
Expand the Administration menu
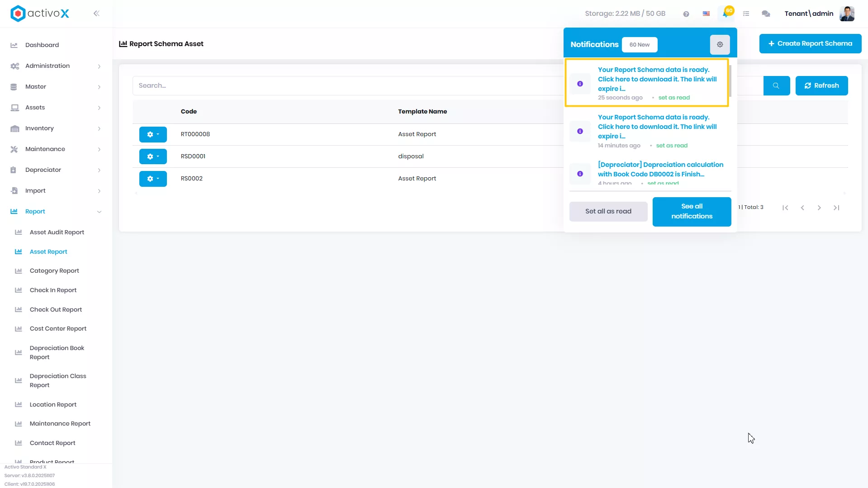click(56, 66)
